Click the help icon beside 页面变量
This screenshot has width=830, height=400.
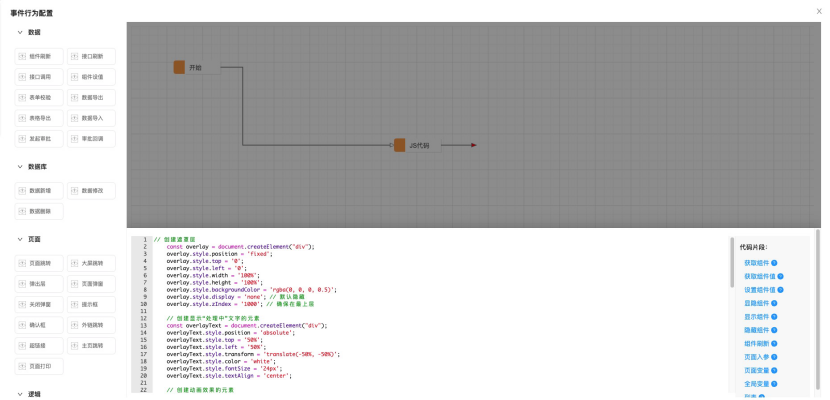[774, 371]
